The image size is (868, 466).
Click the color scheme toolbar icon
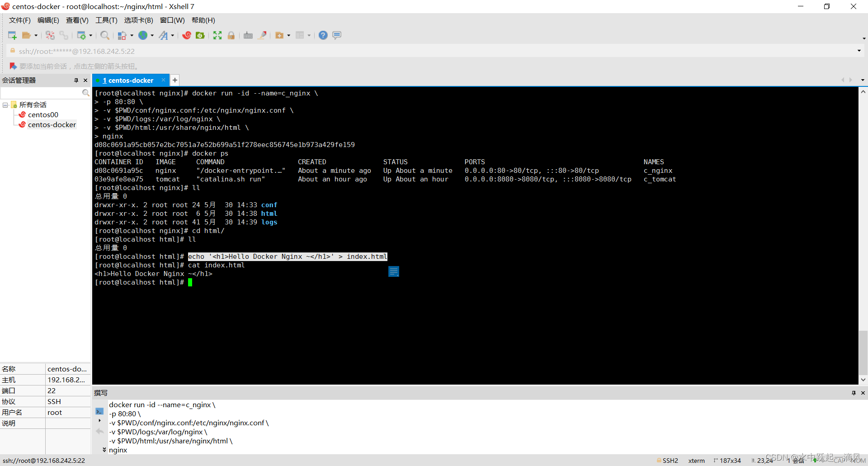(122, 35)
